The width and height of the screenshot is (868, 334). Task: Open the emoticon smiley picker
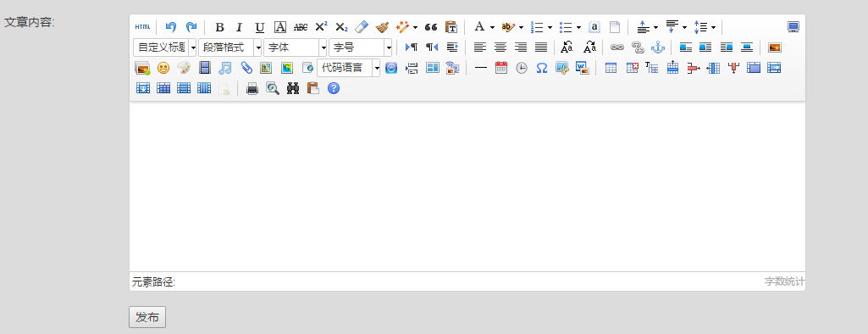point(163,68)
